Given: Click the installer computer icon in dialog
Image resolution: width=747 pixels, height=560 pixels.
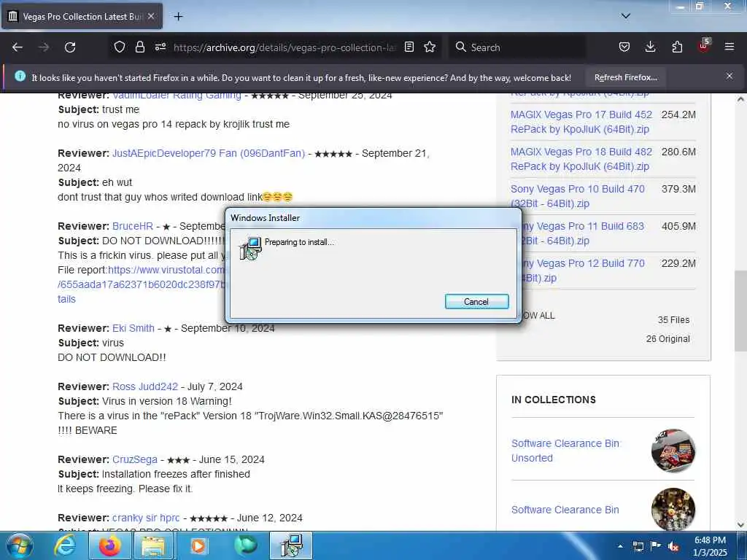Looking at the screenshot, I should click(x=251, y=248).
